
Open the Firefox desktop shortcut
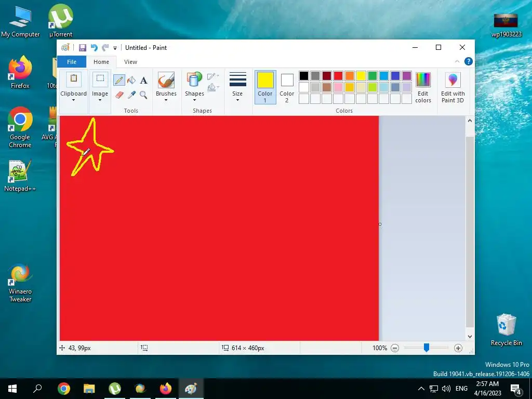pyautogui.click(x=20, y=72)
